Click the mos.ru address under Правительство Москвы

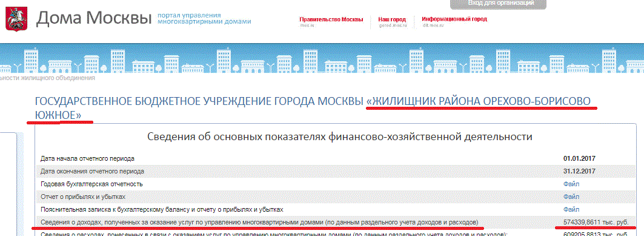click(307, 25)
